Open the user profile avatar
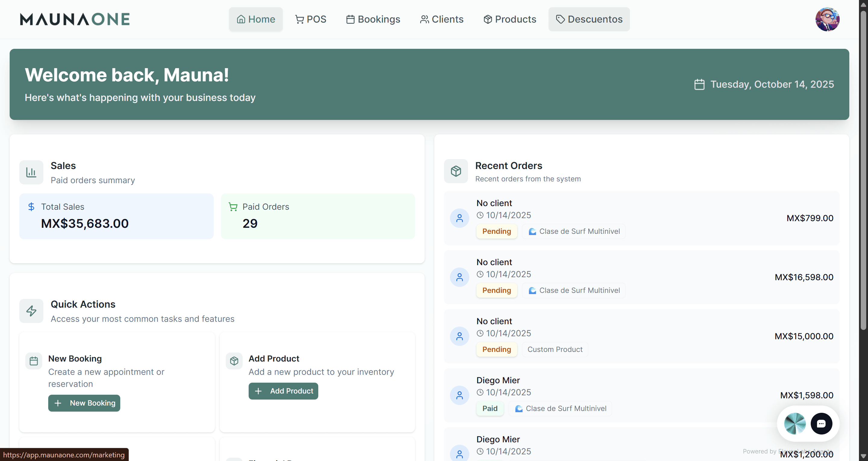The height and width of the screenshot is (461, 868). pyautogui.click(x=827, y=19)
